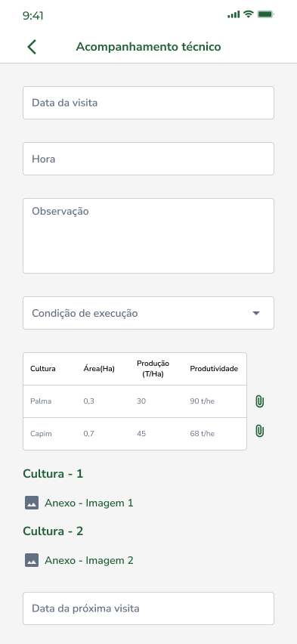Open the Anexo - Imagem 1 link
Screen dimensions: 297x644
click(x=88, y=503)
